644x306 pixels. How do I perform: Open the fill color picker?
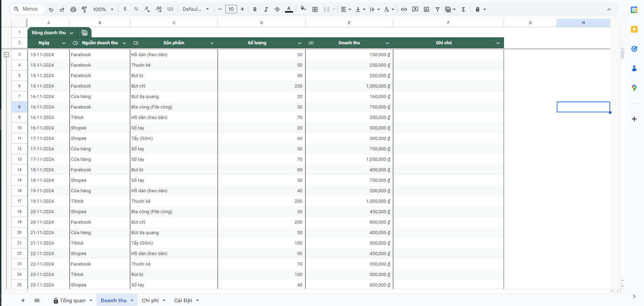pyautogui.click(x=303, y=9)
